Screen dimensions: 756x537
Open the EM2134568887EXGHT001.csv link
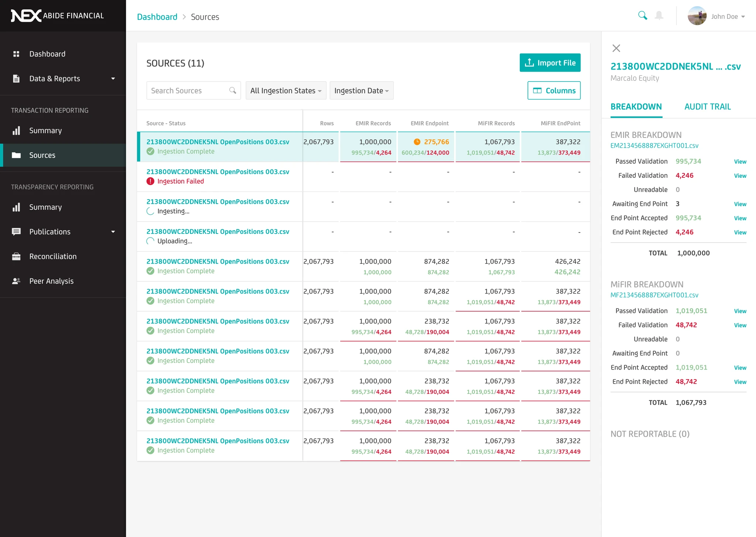654,145
